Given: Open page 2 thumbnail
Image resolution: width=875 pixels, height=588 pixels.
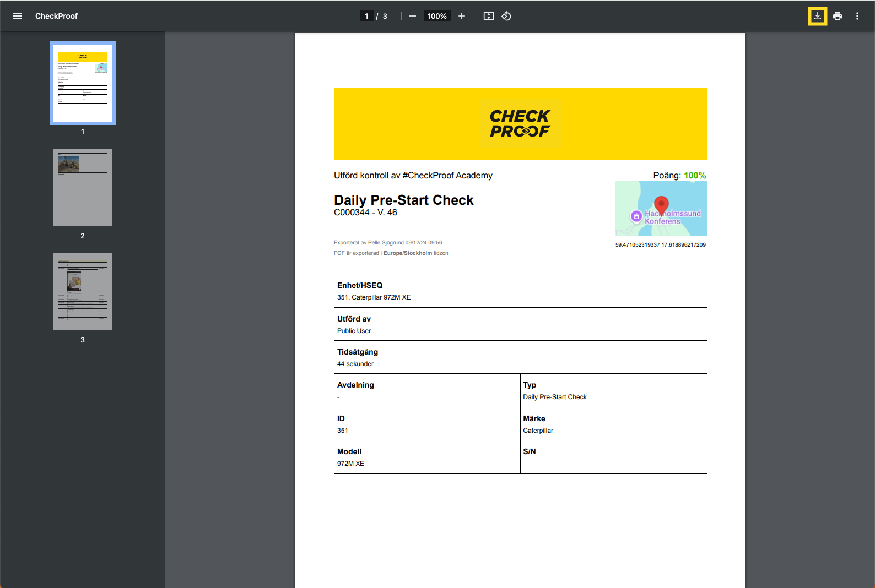Looking at the screenshot, I should pos(83,187).
